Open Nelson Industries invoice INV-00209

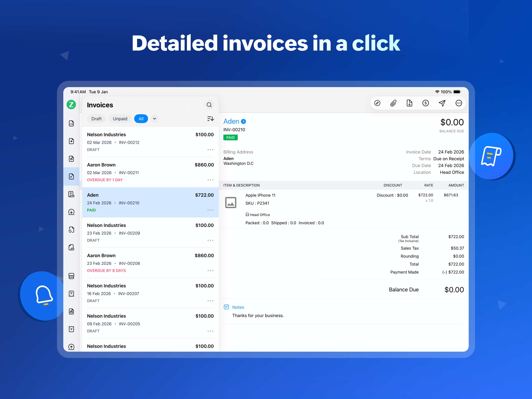tap(150, 233)
